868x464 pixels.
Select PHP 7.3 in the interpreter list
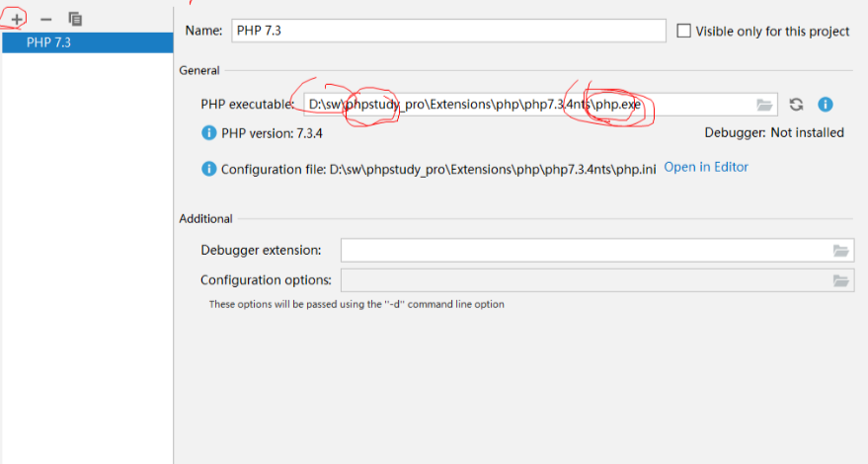click(x=86, y=42)
